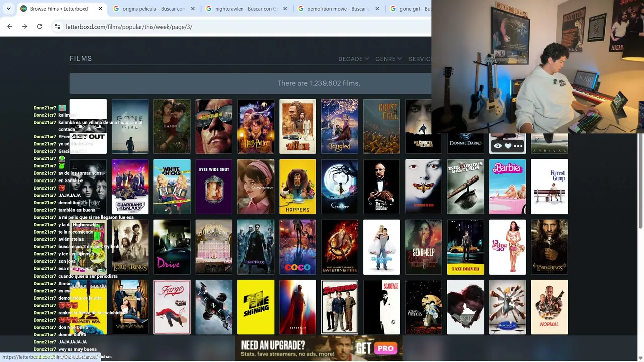This screenshot has width=644, height=362.
Task: Open the Fargo film poster
Action: [x=172, y=307]
